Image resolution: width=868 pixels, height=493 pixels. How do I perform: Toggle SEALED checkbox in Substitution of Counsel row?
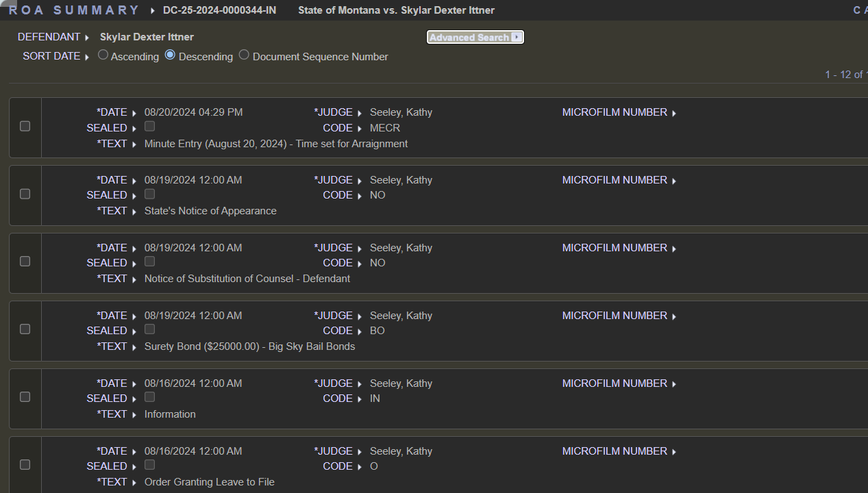[149, 262]
